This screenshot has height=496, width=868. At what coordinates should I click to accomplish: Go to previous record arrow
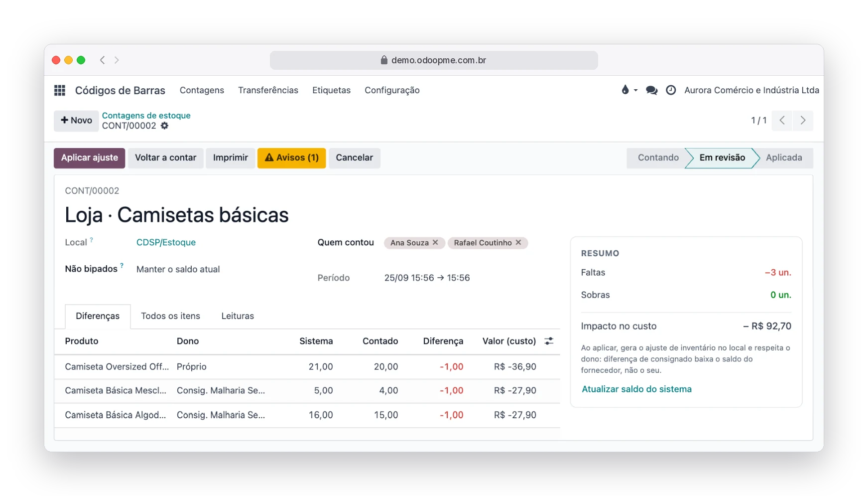782,120
